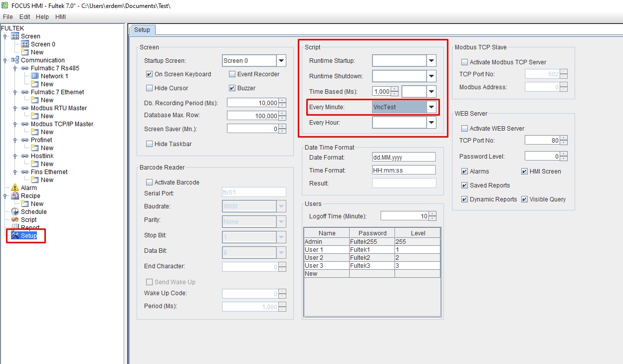The image size is (623, 364).
Task: Click the Screen 0 icon in tree
Action: pos(25,44)
